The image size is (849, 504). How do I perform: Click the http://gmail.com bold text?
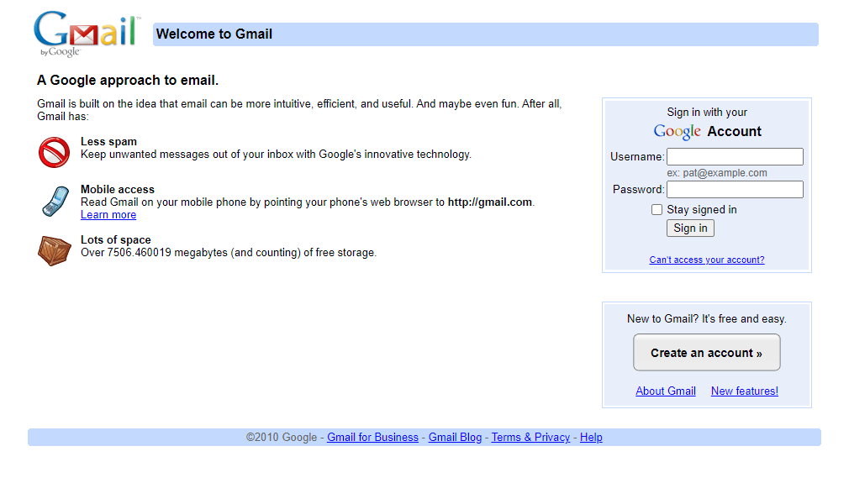489,202
